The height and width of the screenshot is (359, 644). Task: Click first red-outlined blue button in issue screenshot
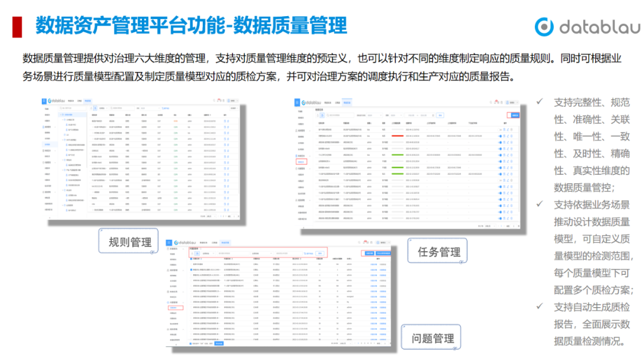(x=370, y=253)
